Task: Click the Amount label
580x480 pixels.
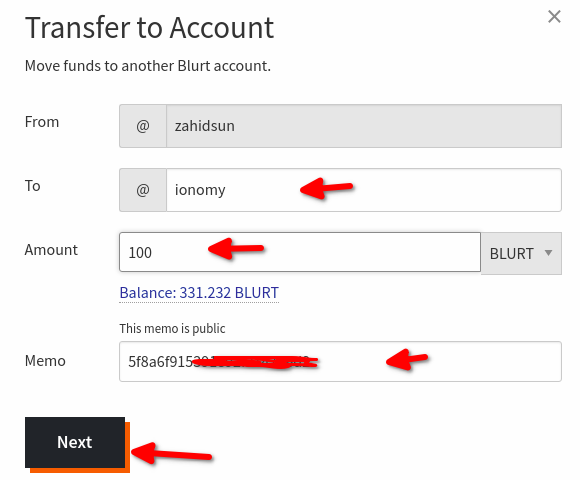Action: click(51, 250)
